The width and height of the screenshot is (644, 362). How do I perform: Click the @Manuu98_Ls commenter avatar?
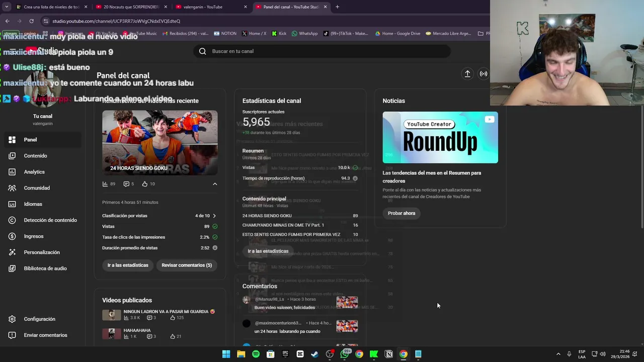(246, 300)
